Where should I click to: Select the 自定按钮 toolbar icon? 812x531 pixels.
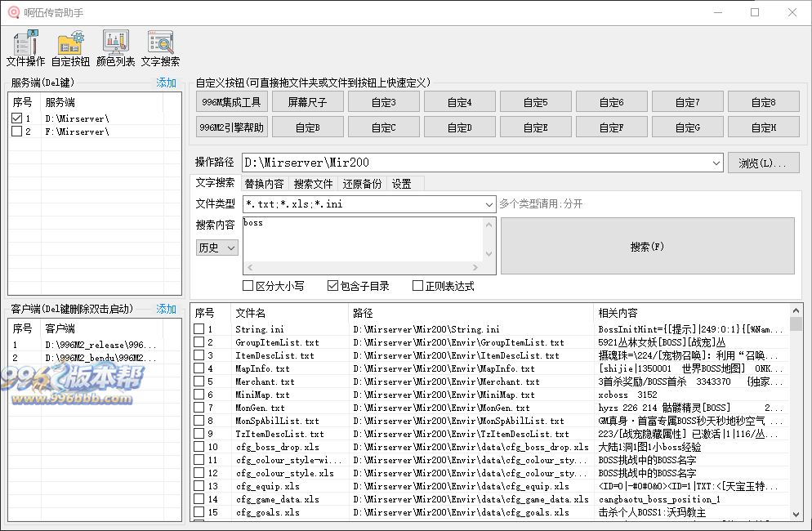point(70,47)
